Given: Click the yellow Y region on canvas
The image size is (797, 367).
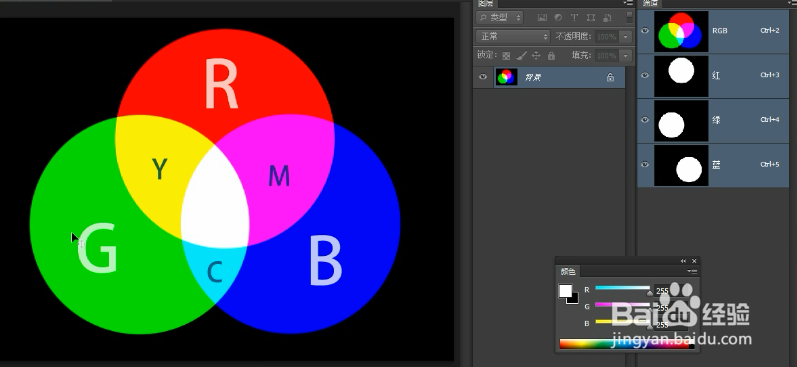Looking at the screenshot, I should click(160, 169).
